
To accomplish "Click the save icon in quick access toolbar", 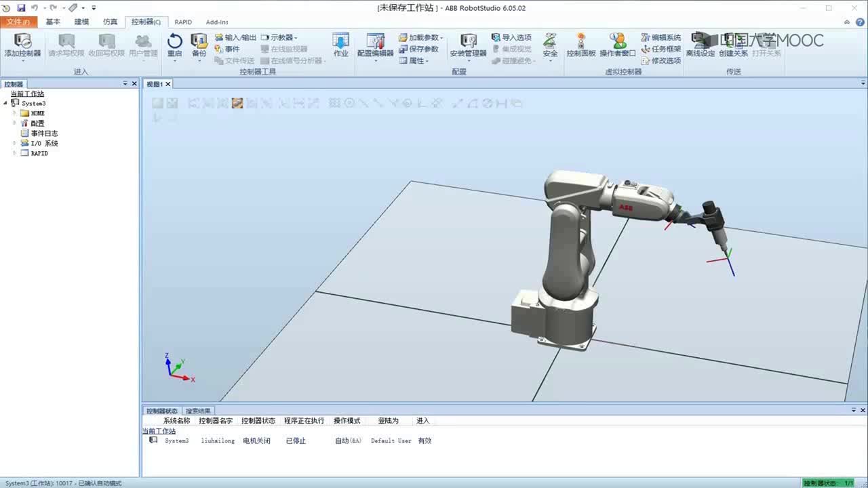I will (x=21, y=7).
